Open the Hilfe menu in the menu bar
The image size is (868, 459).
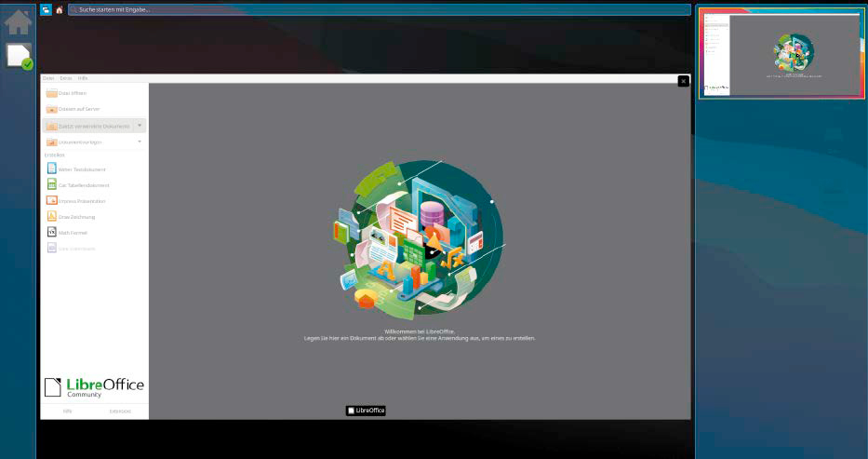(x=83, y=78)
